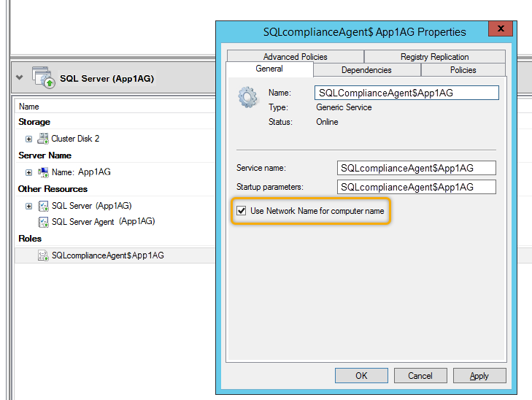
Task: Expand the SQL Server (App1AG) resource node
Action: click(29, 206)
